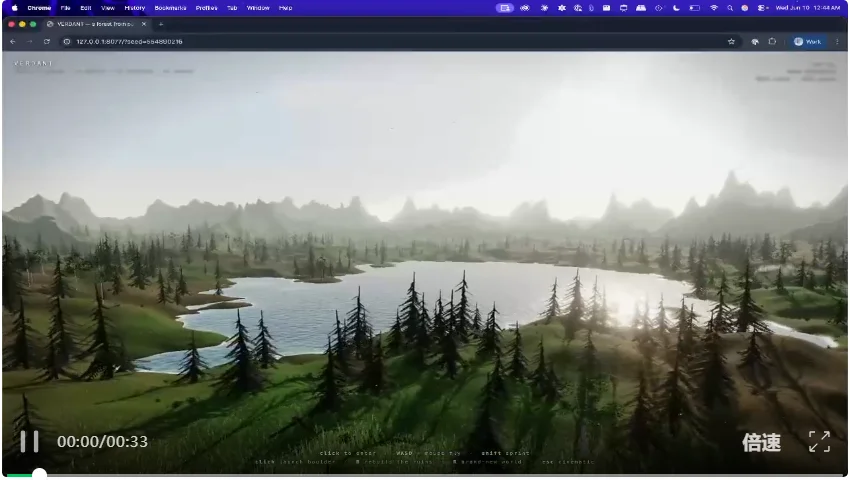Open a new tab with the plus button

[161, 24]
